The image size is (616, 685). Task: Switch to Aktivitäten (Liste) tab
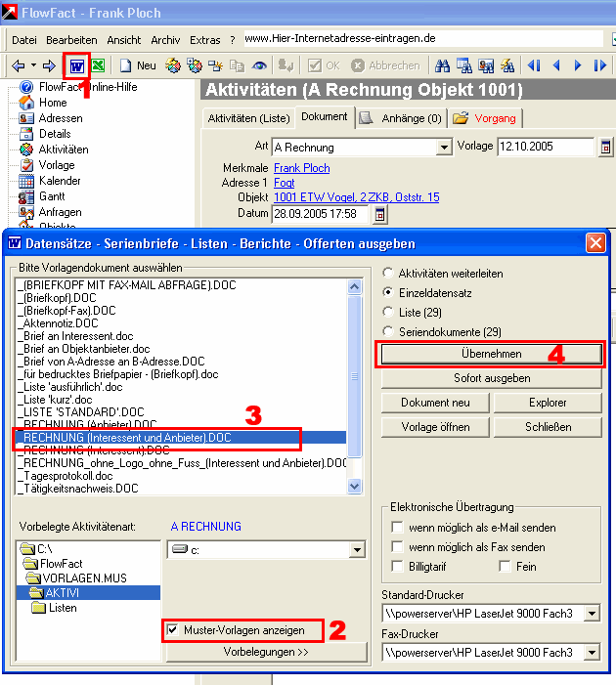coord(248,118)
